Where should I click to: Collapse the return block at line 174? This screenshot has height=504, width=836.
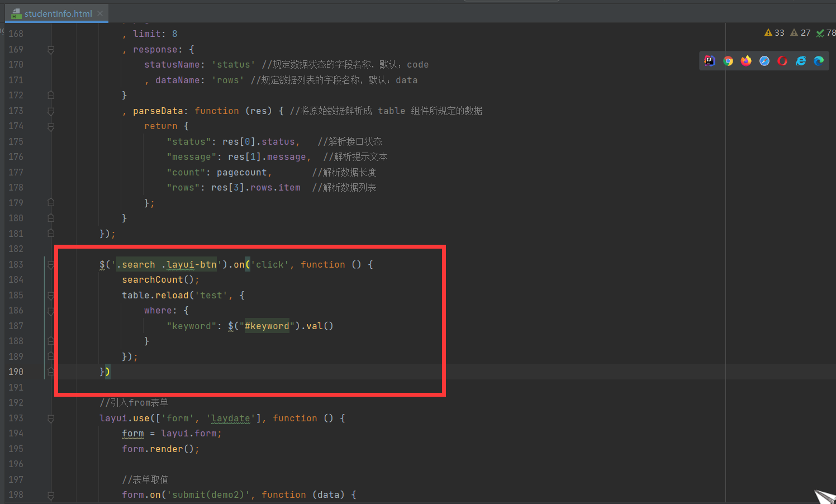pos(51,126)
